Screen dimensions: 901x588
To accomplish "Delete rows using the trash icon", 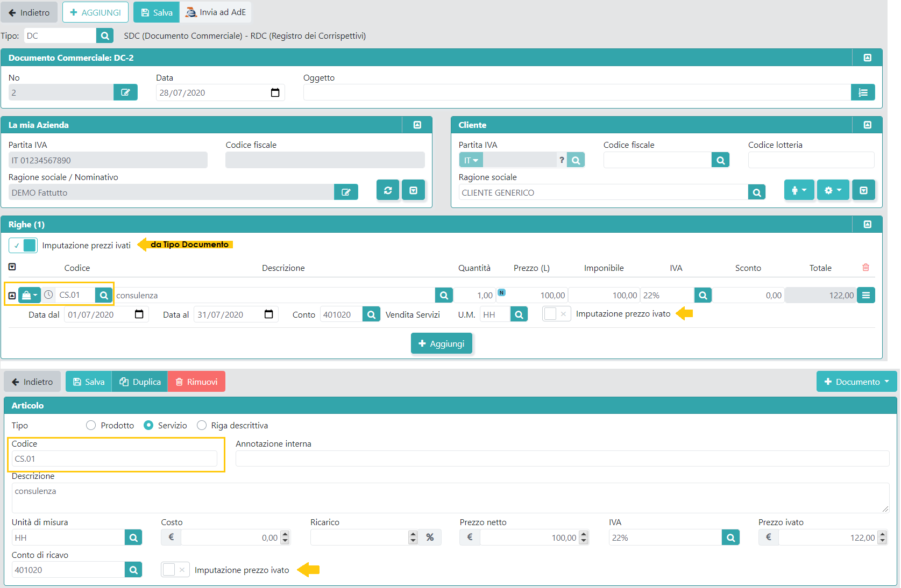I will 865,267.
